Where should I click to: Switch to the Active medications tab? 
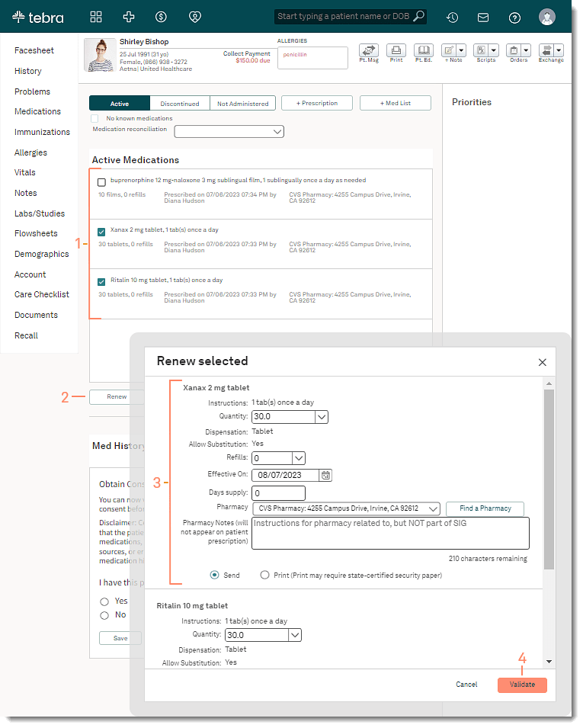pyautogui.click(x=120, y=104)
